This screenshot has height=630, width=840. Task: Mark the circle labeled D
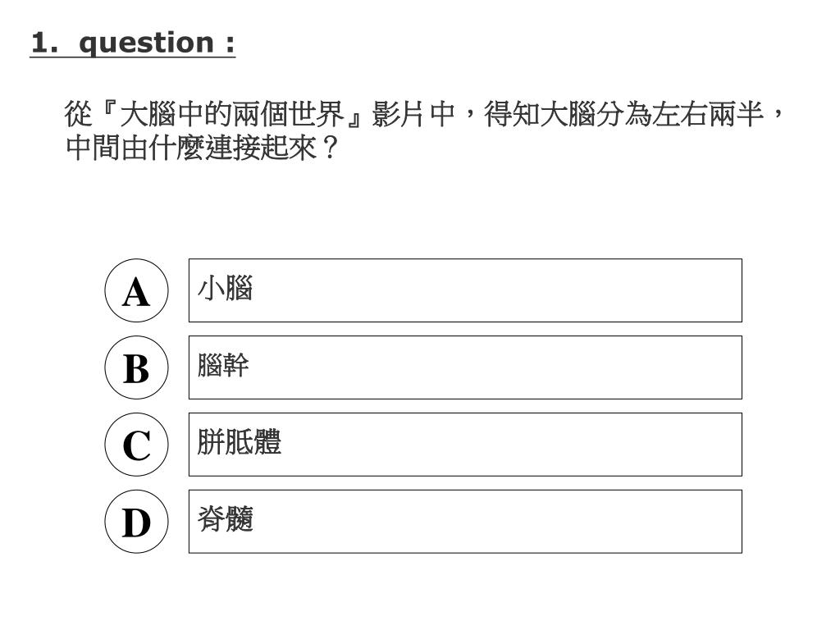[x=137, y=522]
